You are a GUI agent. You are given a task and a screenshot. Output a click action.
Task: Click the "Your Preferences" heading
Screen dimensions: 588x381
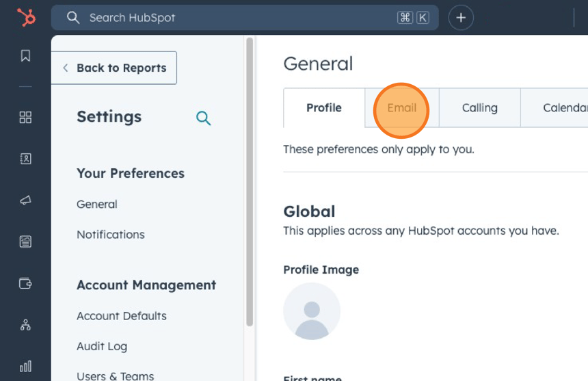click(131, 174)
